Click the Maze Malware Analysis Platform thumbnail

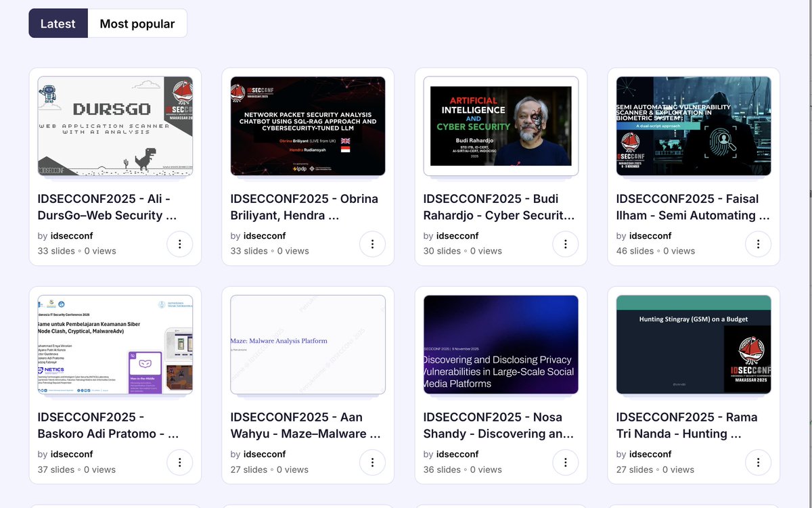pos(307,344)
